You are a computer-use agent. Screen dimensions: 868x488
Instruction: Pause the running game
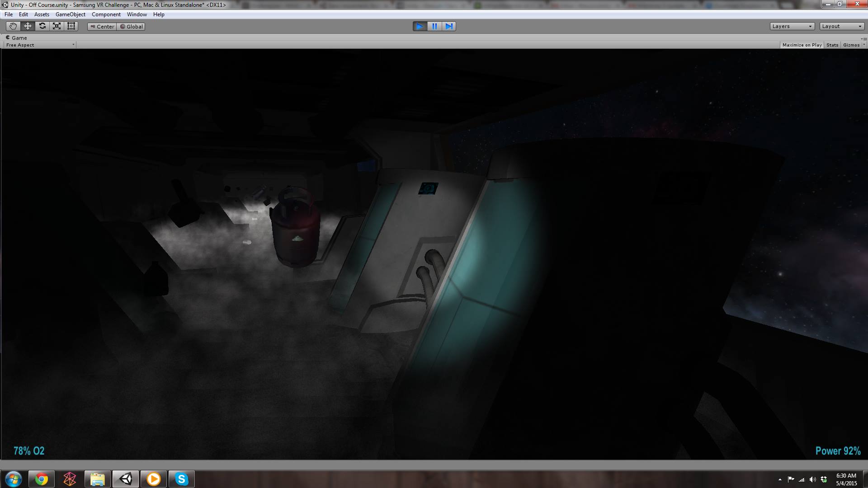434,26
